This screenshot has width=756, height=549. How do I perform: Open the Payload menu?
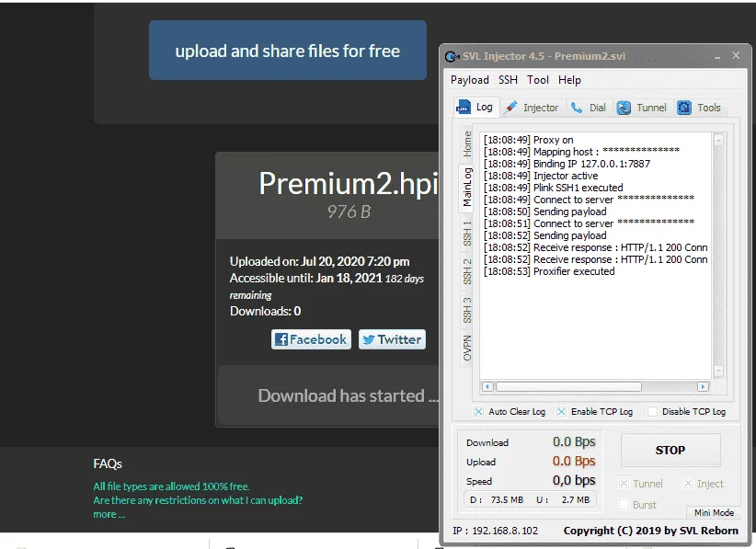tap(470, 80)
